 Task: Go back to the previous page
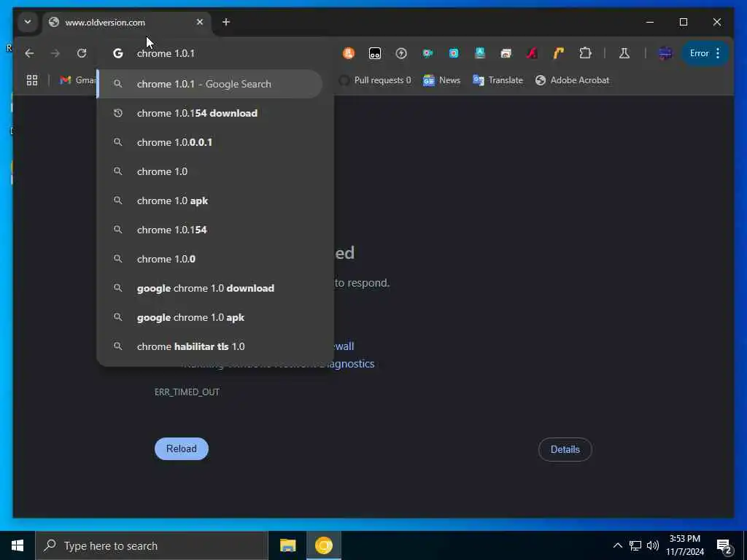(x=29, y=53)
